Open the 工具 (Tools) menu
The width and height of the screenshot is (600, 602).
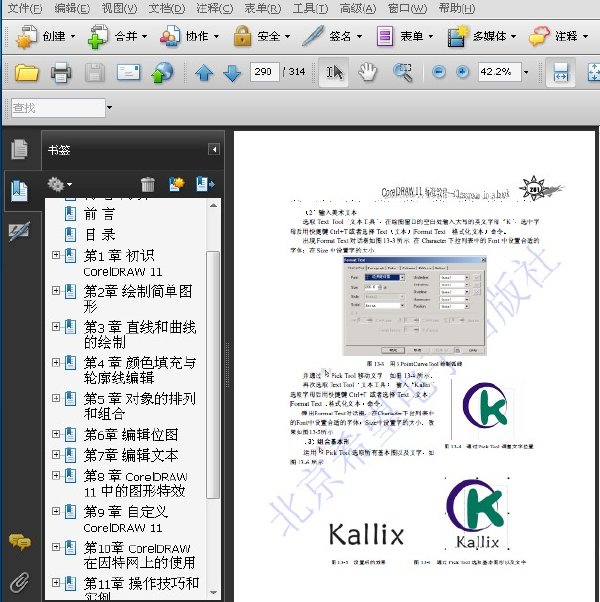310,8
